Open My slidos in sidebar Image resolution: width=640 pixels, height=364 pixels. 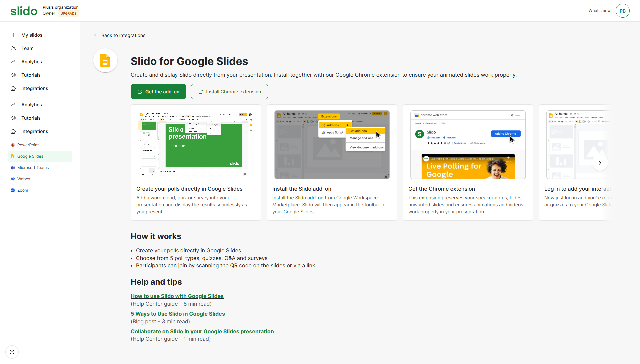click(x=32, y=35)
